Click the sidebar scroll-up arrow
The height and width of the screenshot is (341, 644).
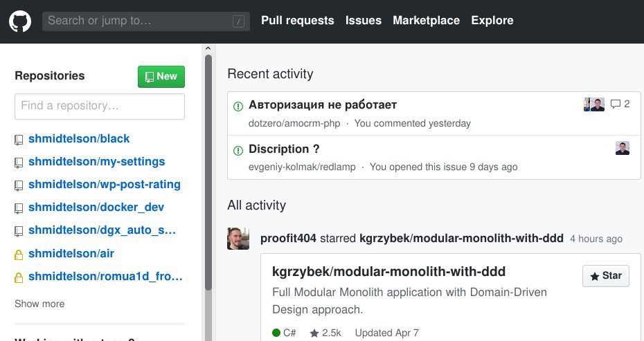click(x=208, y=48)
